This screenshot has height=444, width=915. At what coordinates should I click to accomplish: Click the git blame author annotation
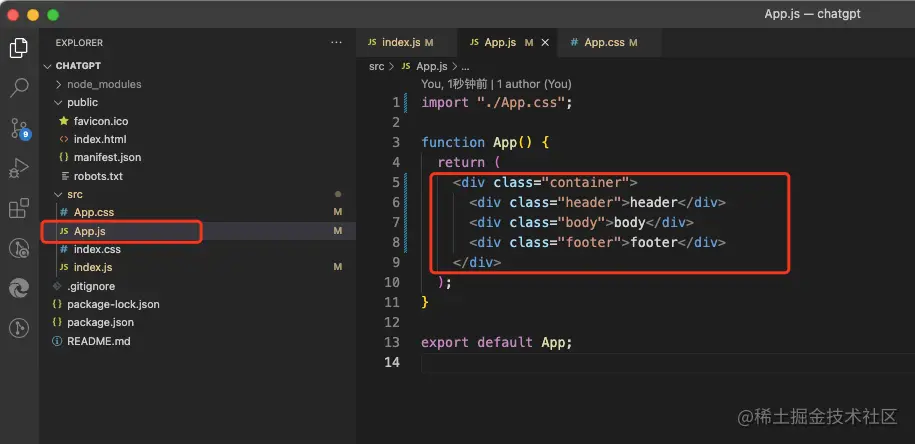point(496,85)
